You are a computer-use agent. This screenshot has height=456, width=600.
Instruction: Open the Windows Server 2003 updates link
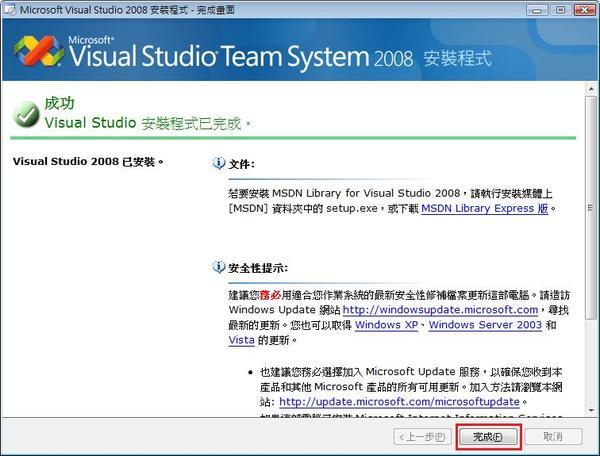point(485,325)
